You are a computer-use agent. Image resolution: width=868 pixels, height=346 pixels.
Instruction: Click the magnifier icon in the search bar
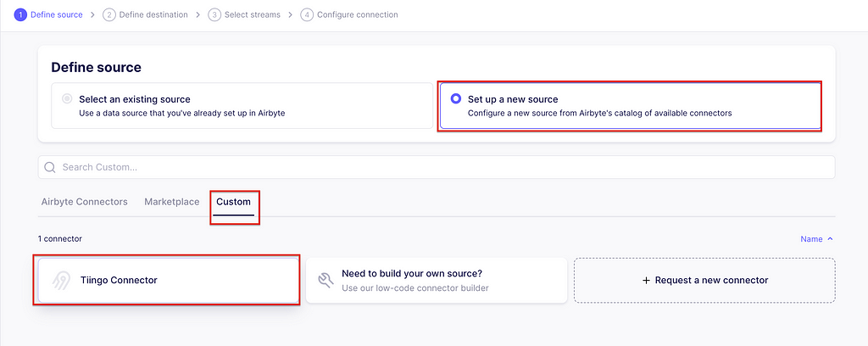coord(50,167)
